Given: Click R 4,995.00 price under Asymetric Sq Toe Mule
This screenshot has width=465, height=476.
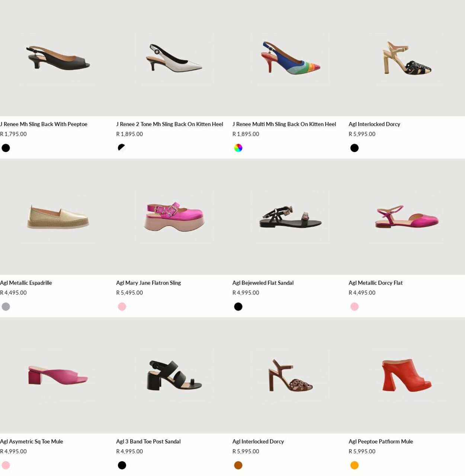Looking at the screenshot, I should (x=13, y=452).
